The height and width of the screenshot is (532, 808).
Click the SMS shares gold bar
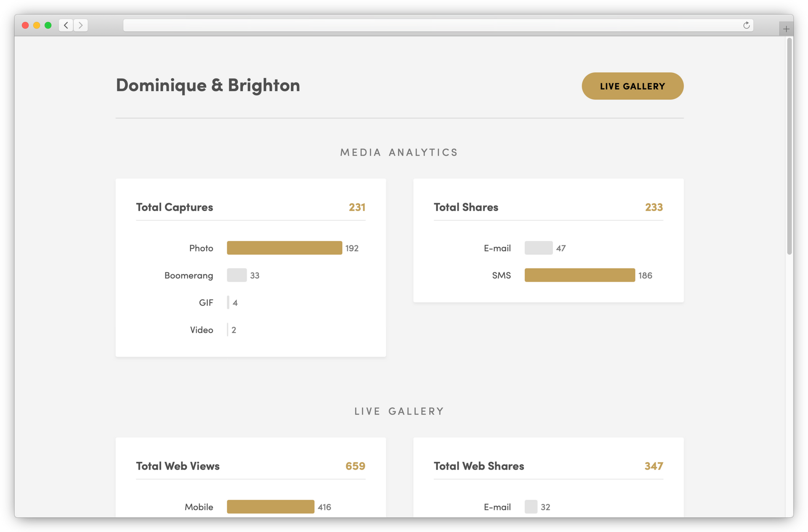pos(579,275)
